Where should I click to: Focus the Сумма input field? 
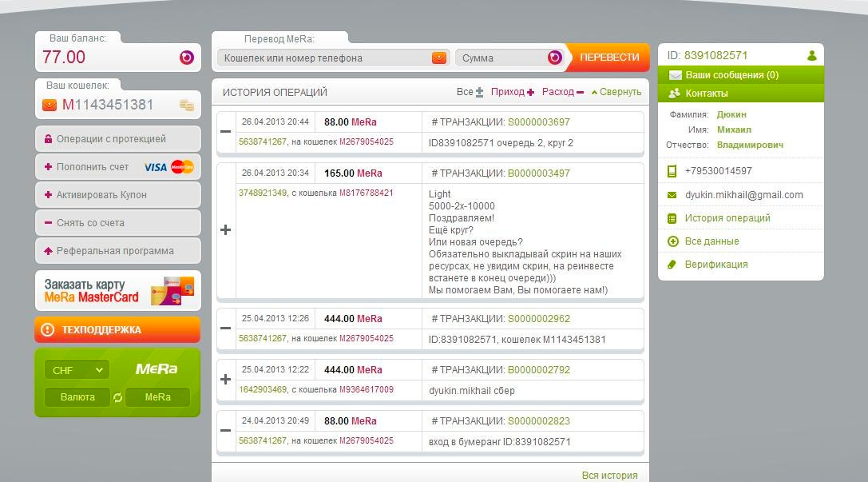tap(509, 58)
